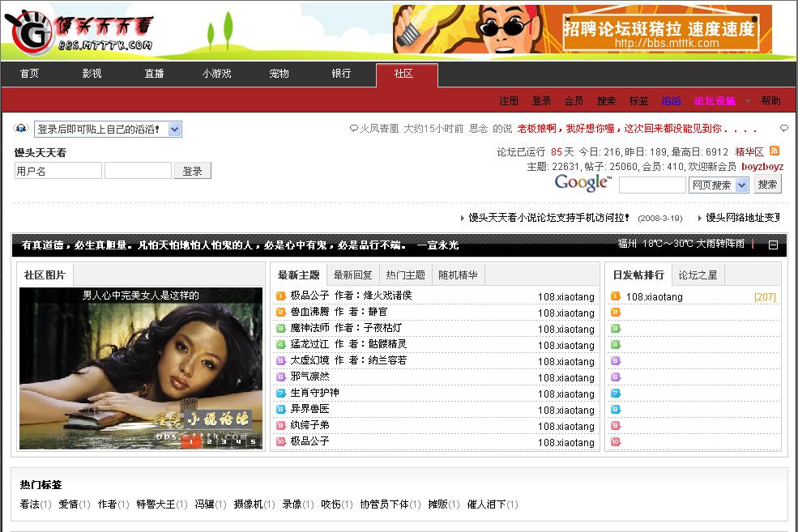The height and width of the screenshot is (532, 798).
Task: Click the number 1 rank icon beside 极品公子
Action: tap(281, 296)
